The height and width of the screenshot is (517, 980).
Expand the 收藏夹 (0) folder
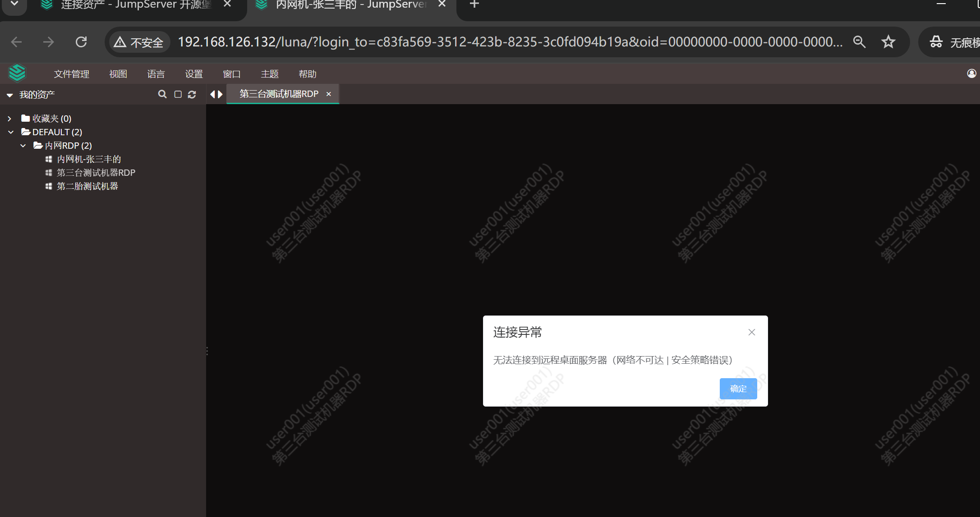9,119
